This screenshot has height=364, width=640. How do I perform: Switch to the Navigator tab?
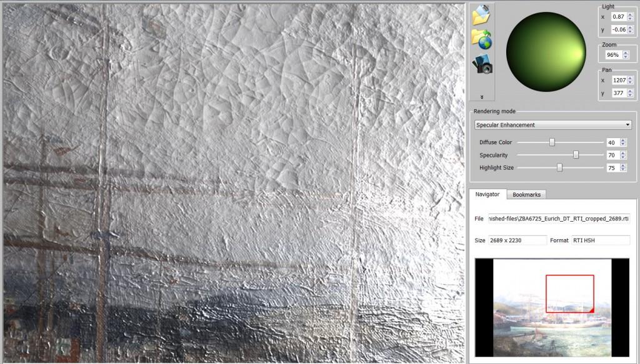[487, 194]
